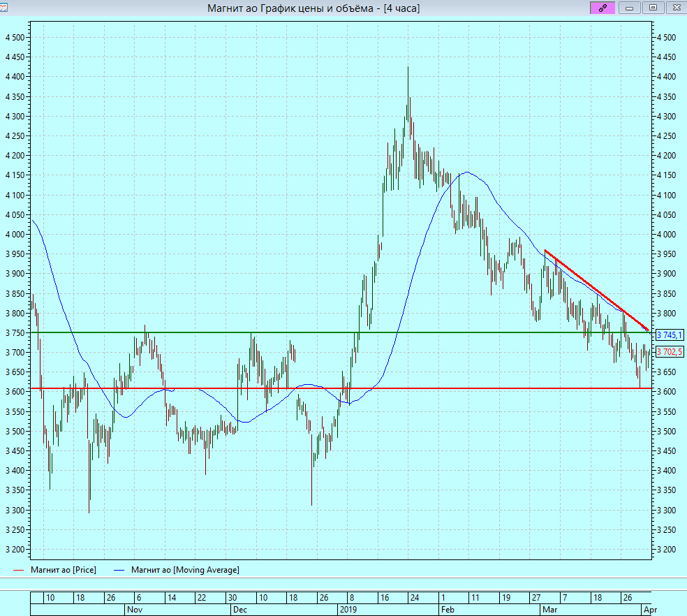Select the Магнит ао [Moving Average] legend entry
The width and height of the screenshot is (687, 616).
point(177,570)
